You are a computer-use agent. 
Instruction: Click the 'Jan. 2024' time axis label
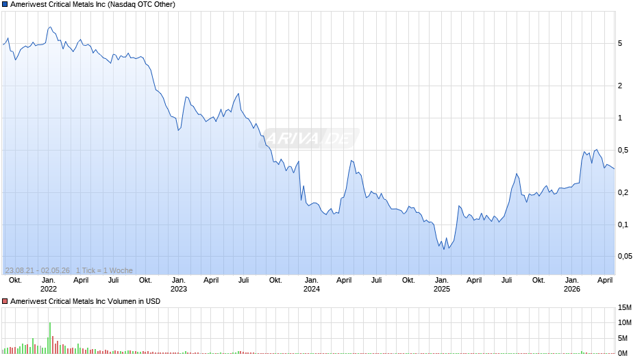(312, 285)
